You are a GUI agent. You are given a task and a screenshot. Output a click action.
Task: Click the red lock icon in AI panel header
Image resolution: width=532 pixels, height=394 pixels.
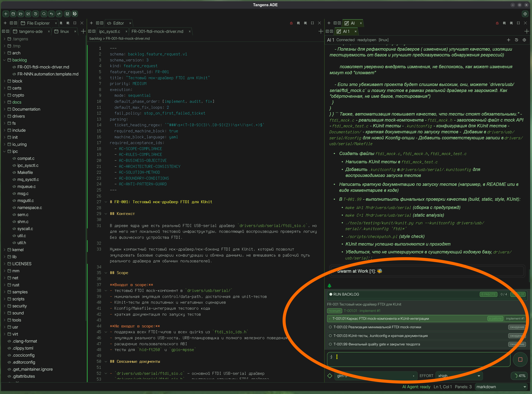497,23
